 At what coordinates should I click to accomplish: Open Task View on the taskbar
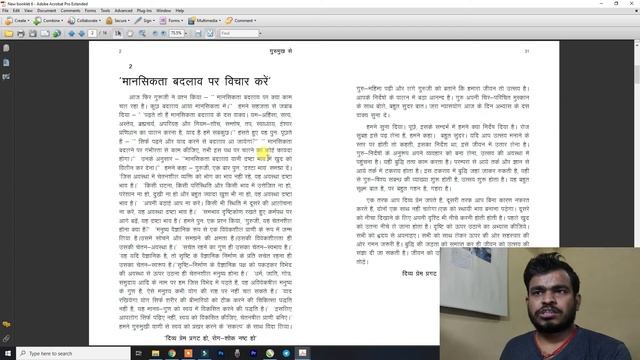click(139, 353)
